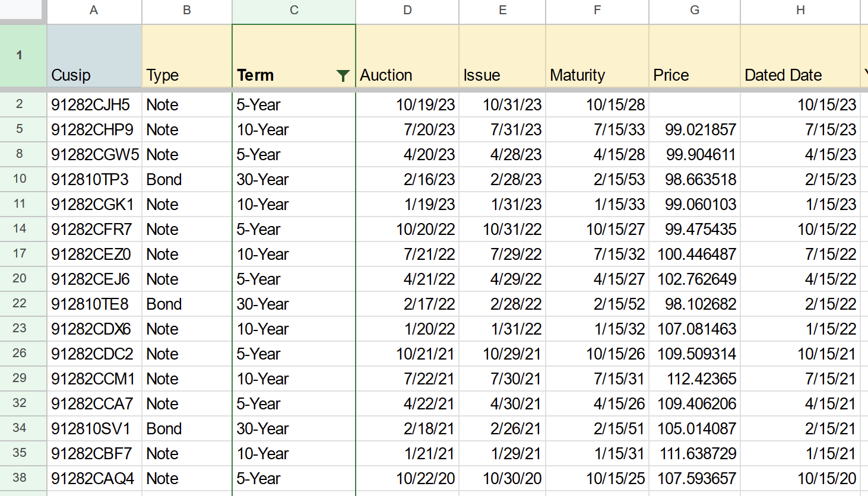Select 30-Year term in row 22
The image size is (868, 496).
tap(294, 304)
